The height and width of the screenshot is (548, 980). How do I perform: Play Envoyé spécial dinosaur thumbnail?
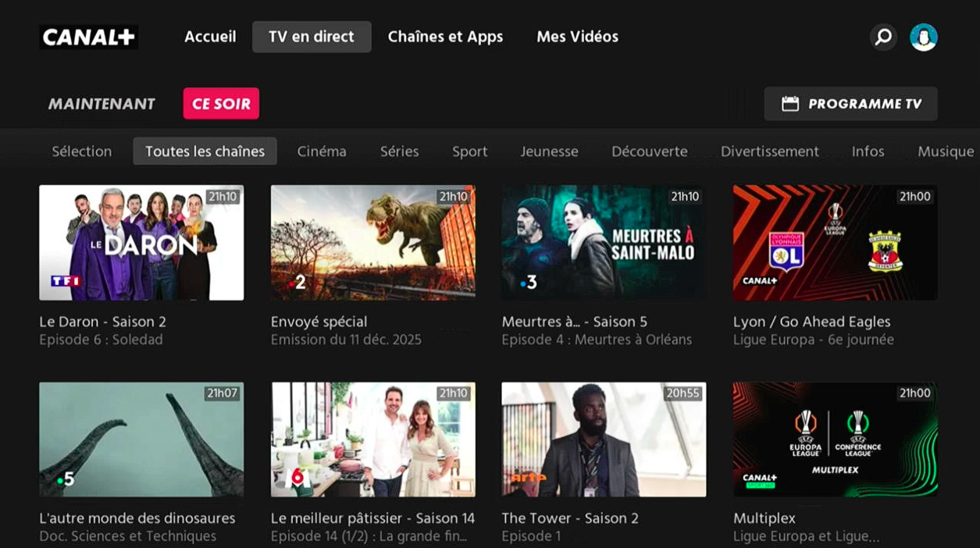(x=372, y=243)
